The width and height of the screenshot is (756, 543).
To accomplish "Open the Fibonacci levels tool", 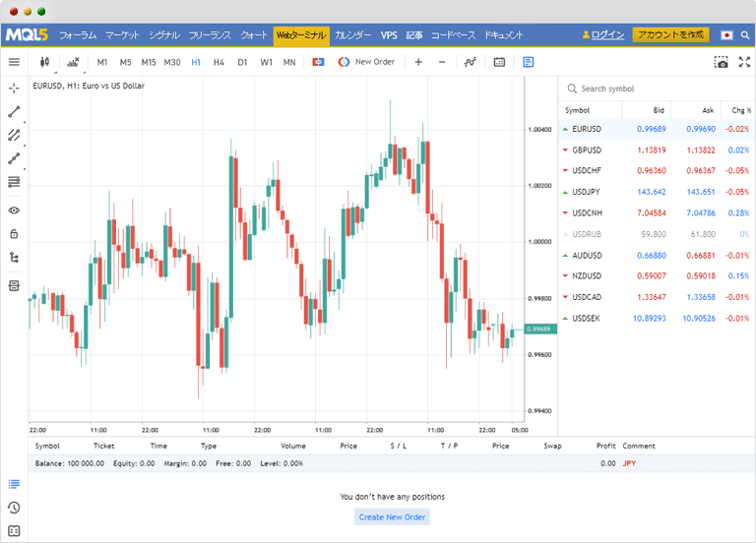I will (x=14, y=182).
